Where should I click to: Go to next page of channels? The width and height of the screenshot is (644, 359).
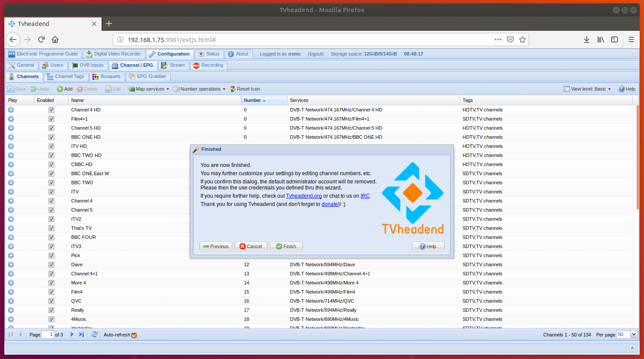(x=72, y=334)
